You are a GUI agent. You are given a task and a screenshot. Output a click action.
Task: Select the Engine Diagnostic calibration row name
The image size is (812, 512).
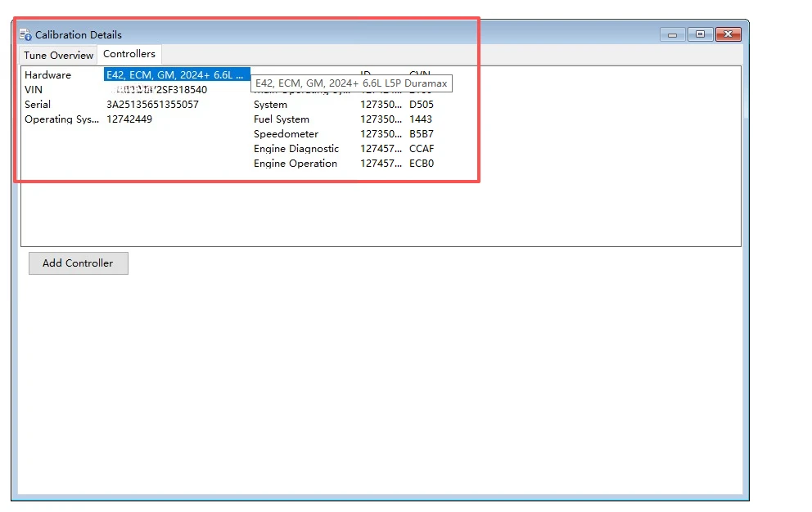click(296, 149)
